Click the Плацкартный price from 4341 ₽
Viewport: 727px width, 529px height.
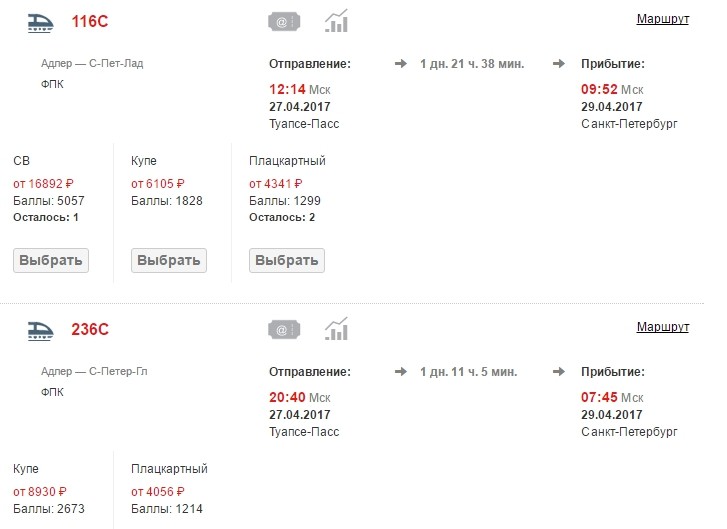(276, 183)
